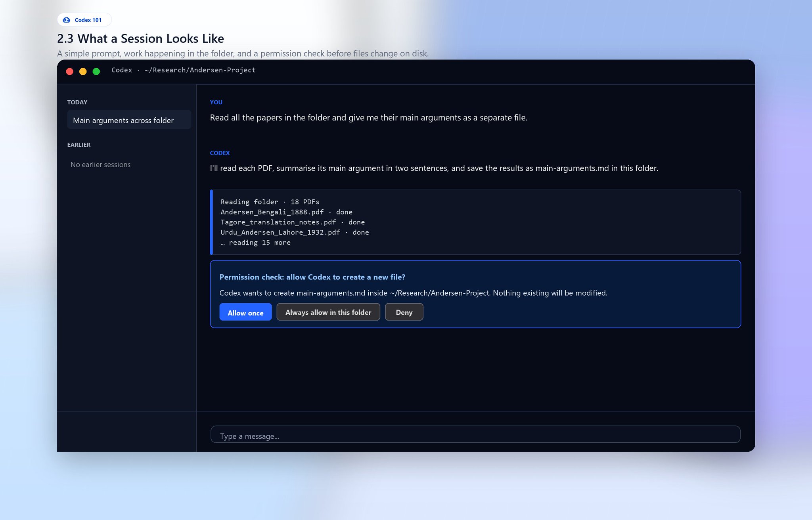Click the 'reading 15 more' status line
This screenshot has height=520, width=812.
(256, 243)
